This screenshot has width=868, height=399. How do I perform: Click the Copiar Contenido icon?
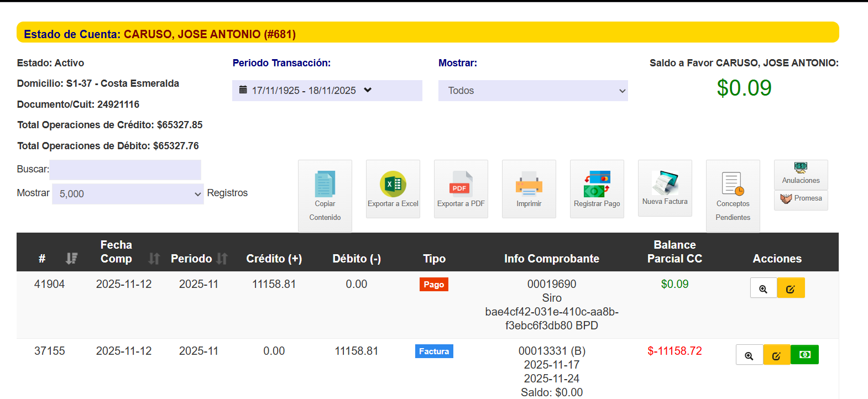pyautogui.click(x=325, y=185)
